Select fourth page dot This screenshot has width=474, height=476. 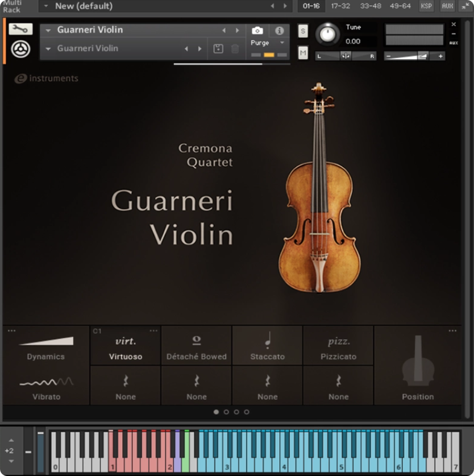(247, 412)
